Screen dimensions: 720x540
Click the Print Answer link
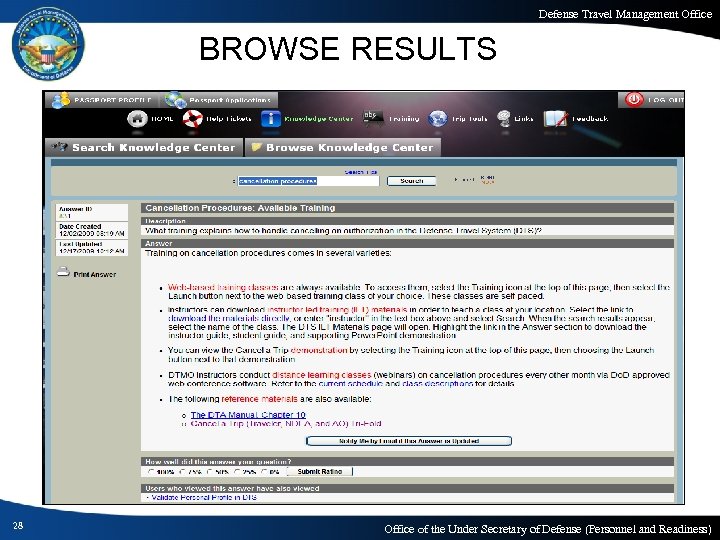(95, 275)
